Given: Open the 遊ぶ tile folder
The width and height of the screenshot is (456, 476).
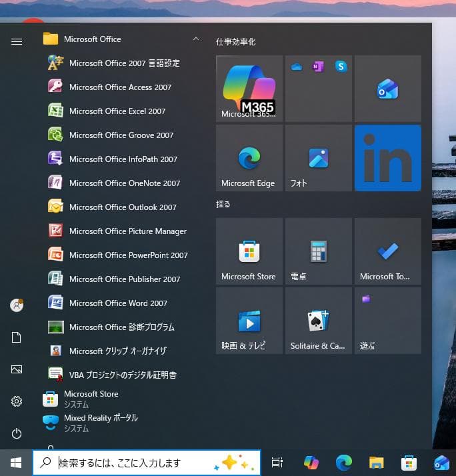Looking at the screenshot, I should click(x=388, y=321).
